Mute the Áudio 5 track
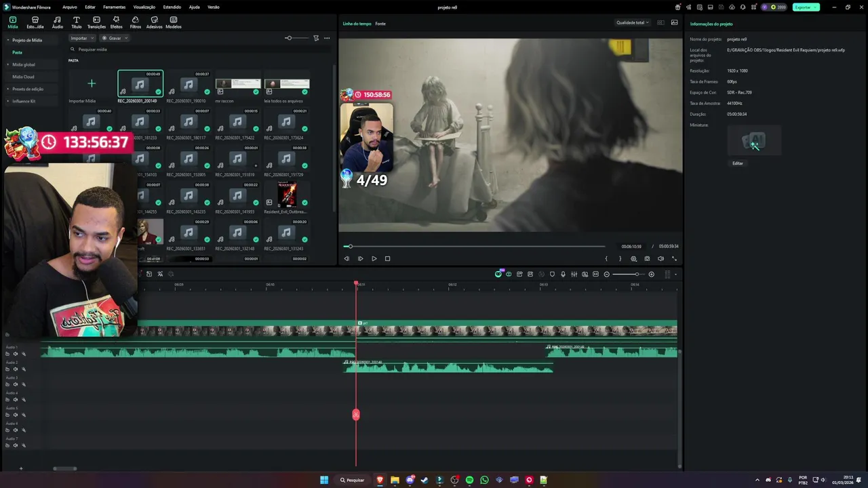 (16, 415)
